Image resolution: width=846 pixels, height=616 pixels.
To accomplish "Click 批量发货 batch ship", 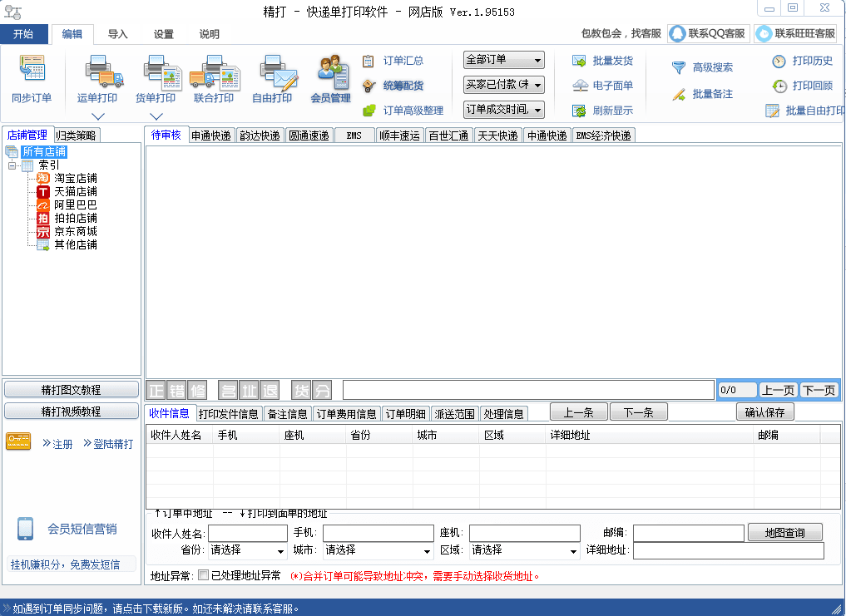I will click(x=602, y=61).
